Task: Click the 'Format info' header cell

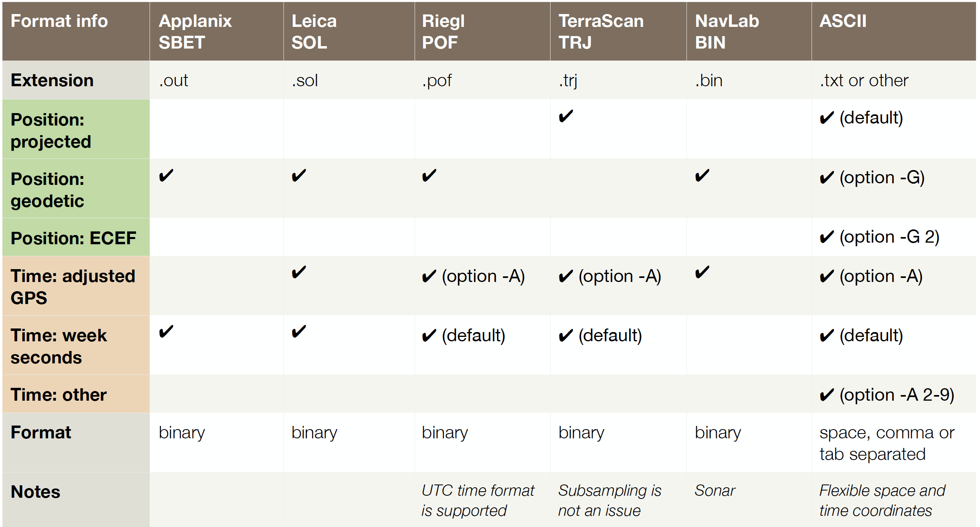Action: [x=76, y=31]
